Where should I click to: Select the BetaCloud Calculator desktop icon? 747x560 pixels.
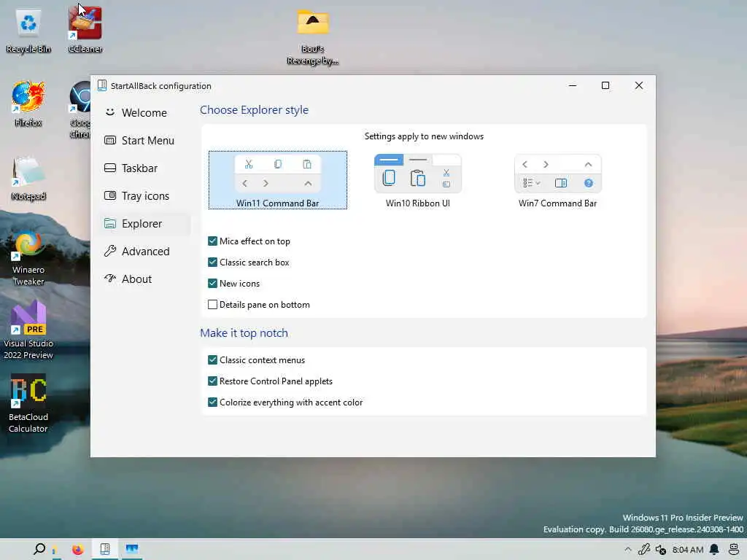(28, 404)
